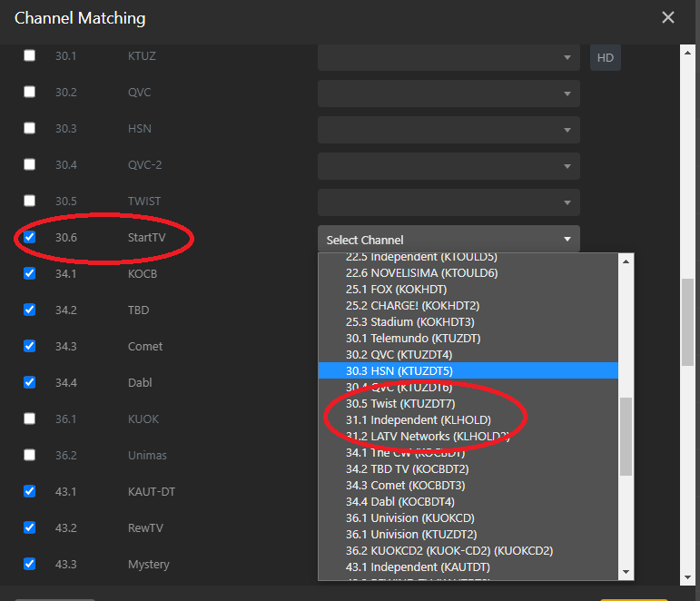Choose 43.1 Independent (KAUTDT)

coord(468,567)
